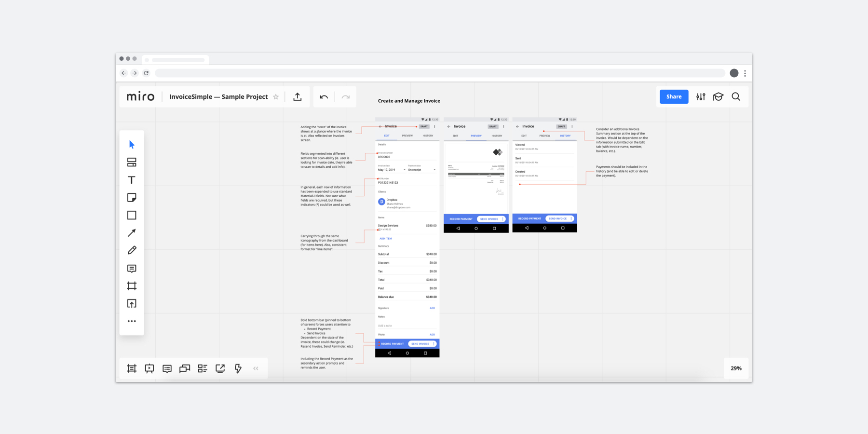This screenshot has height=434, width=868.
Task: Open the PREVIEW tab on the first invoice wireframe
Action: pyautogui.click(x=407, y=136)
